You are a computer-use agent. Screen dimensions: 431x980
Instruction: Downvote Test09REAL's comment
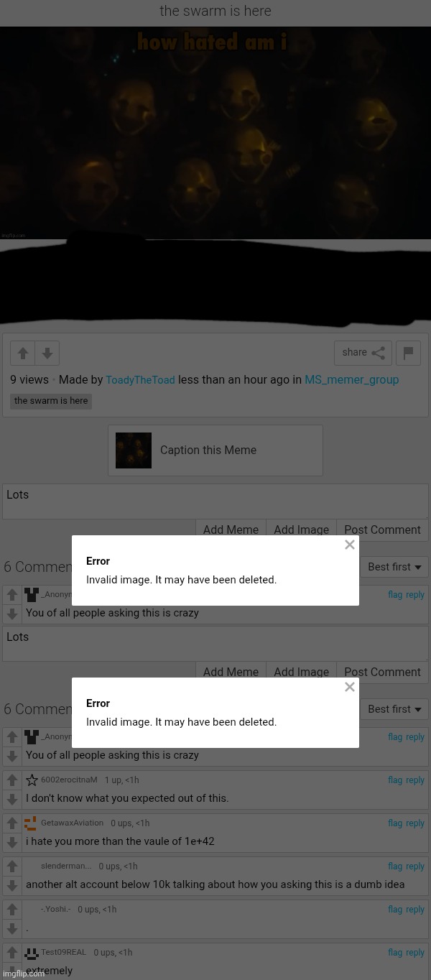pos(12,971)
